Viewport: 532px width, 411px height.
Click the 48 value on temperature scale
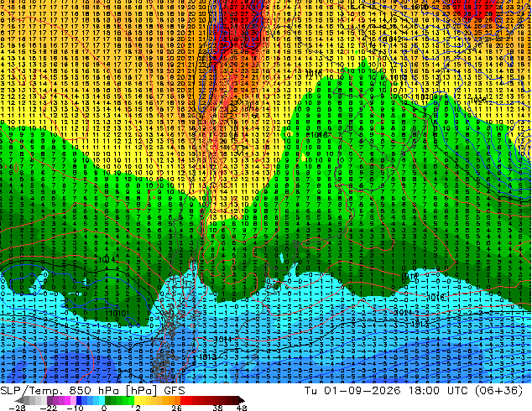click(242, 408)
